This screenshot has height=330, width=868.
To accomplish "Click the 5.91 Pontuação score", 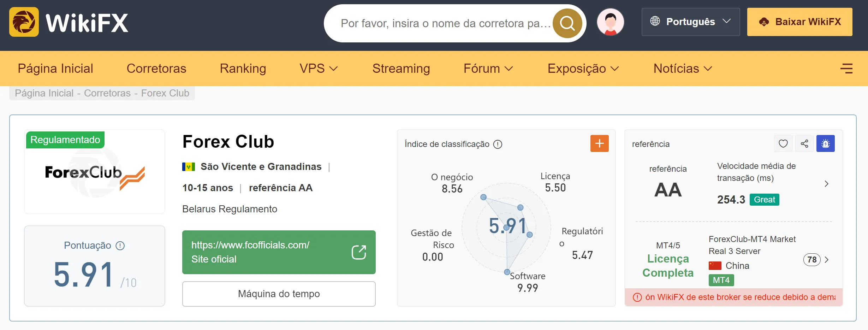I will [83, 275].
